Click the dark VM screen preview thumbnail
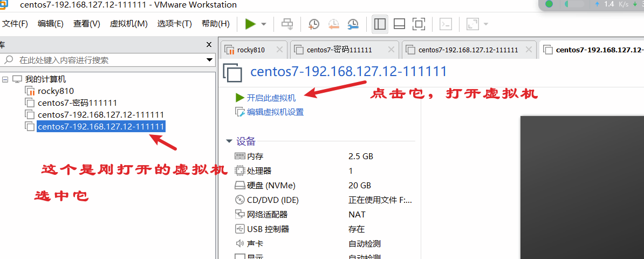The image size is (644, 259). [582, 187]
